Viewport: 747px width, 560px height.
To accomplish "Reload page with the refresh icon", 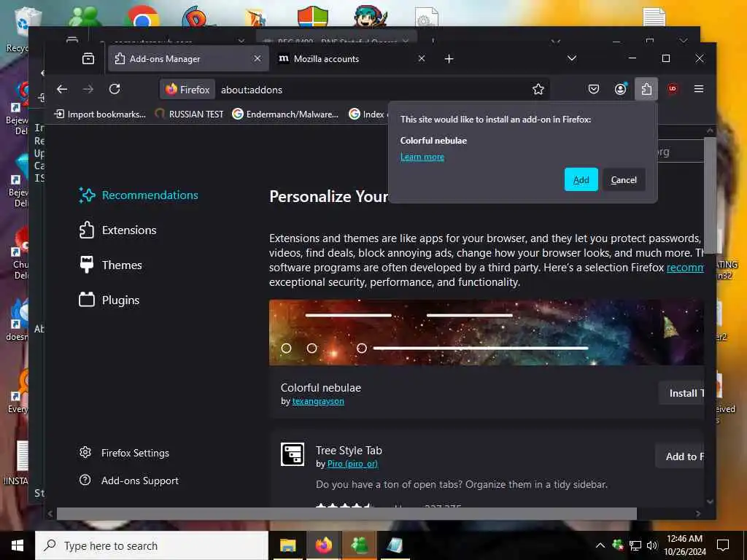I will click(x=115, y=89).
